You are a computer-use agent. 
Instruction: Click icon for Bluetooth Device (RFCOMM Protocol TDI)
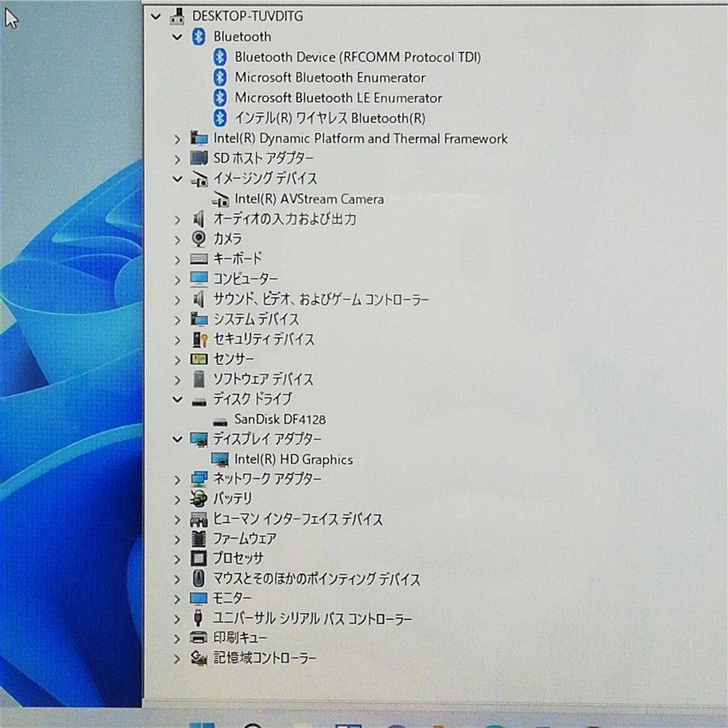[x=220, y=57]
